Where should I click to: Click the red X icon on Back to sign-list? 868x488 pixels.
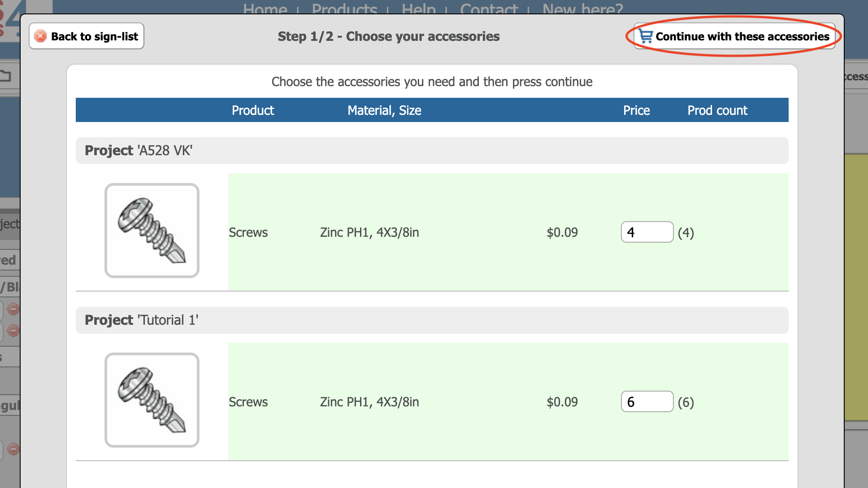40,36
